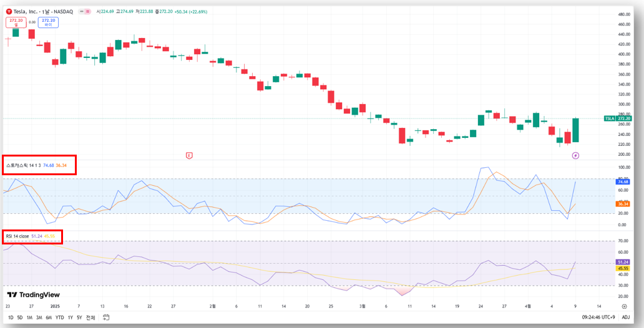Toggle the ADJ adjusted data button
The width and height of the screenshot is (644, 328).
tap(625, 317)
